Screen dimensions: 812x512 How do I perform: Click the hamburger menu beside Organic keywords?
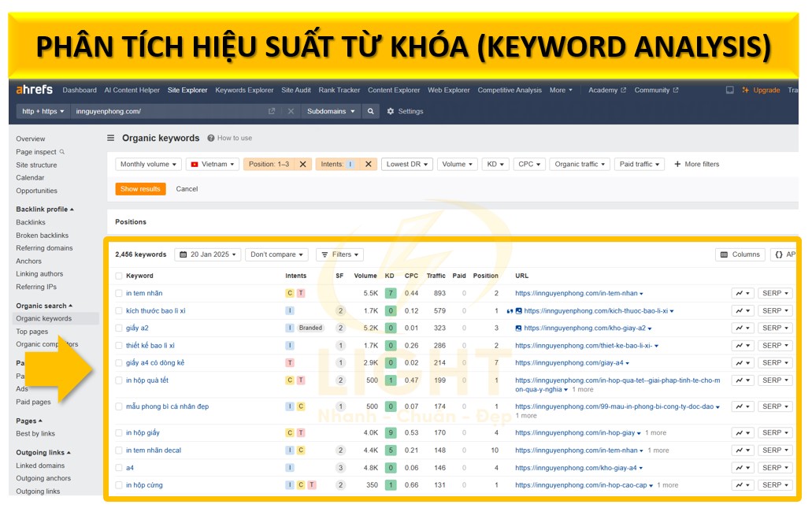click(x=110, y=138)
